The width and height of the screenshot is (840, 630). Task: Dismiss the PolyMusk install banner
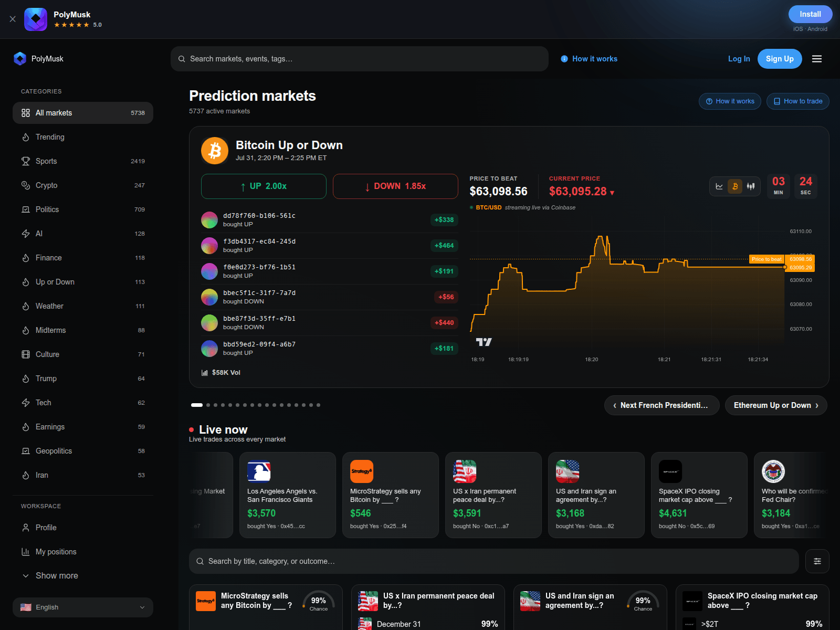coord(13,19)
